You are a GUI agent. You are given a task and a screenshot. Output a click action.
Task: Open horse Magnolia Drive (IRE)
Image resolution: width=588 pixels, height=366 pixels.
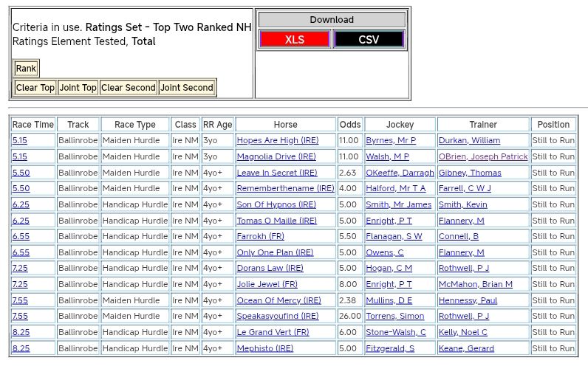pyautogui.click(x=276, y=156)
